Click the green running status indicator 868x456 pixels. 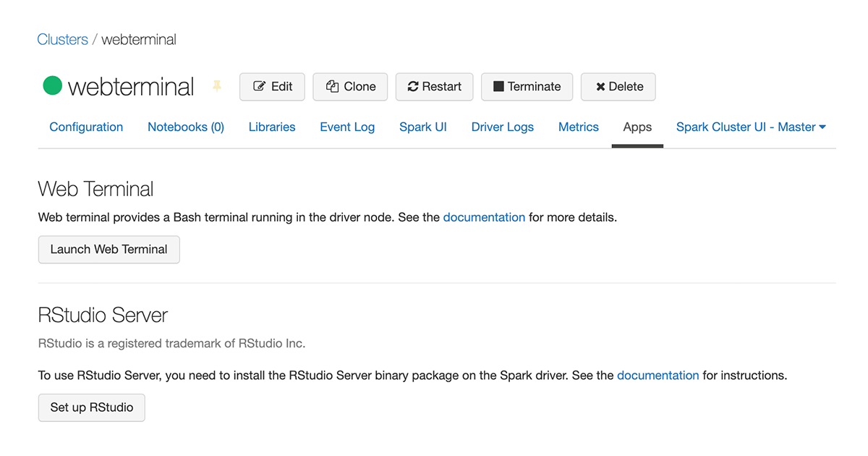51,85
